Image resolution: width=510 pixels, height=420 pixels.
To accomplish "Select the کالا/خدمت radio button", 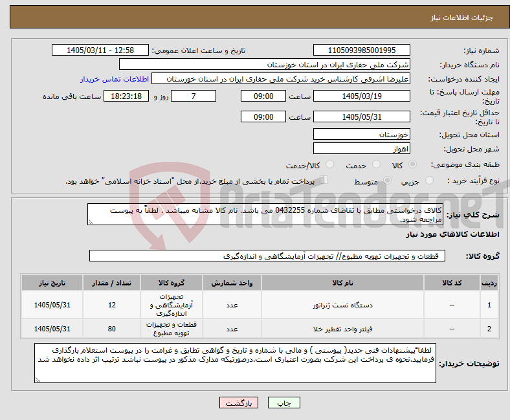I will pos(330,164).
